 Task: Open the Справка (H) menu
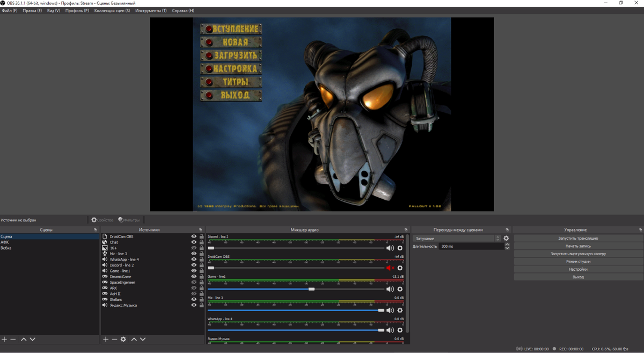183,11
